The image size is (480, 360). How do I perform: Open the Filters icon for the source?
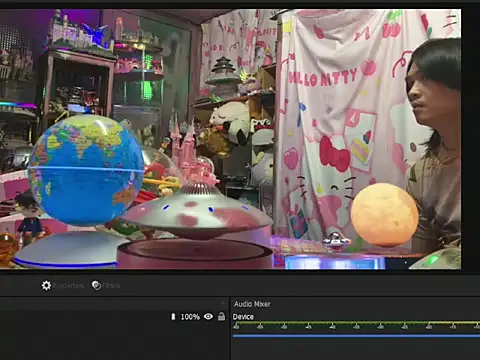pyautogui.click(x=96, y=285)
